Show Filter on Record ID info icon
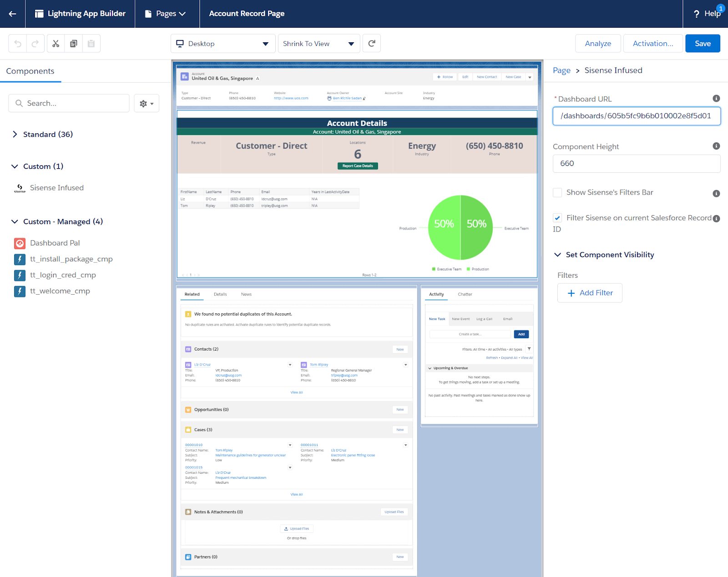This screenshot has width=728, height=577. [716, 219]
